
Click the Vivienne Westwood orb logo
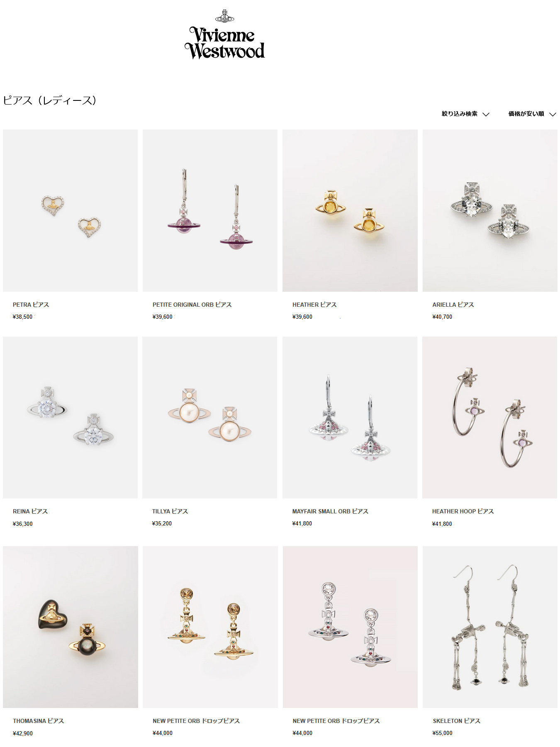224,35
